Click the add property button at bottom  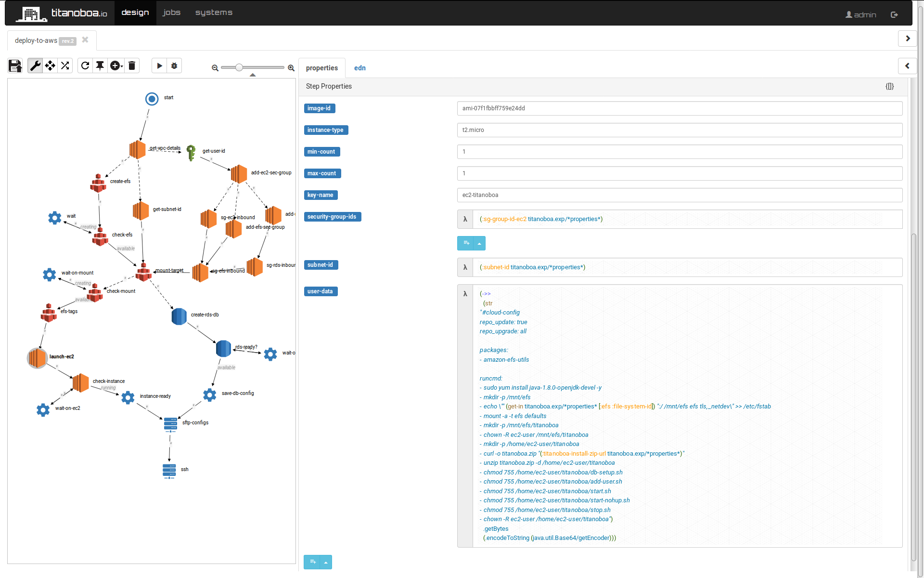click(x=312, y=562)
